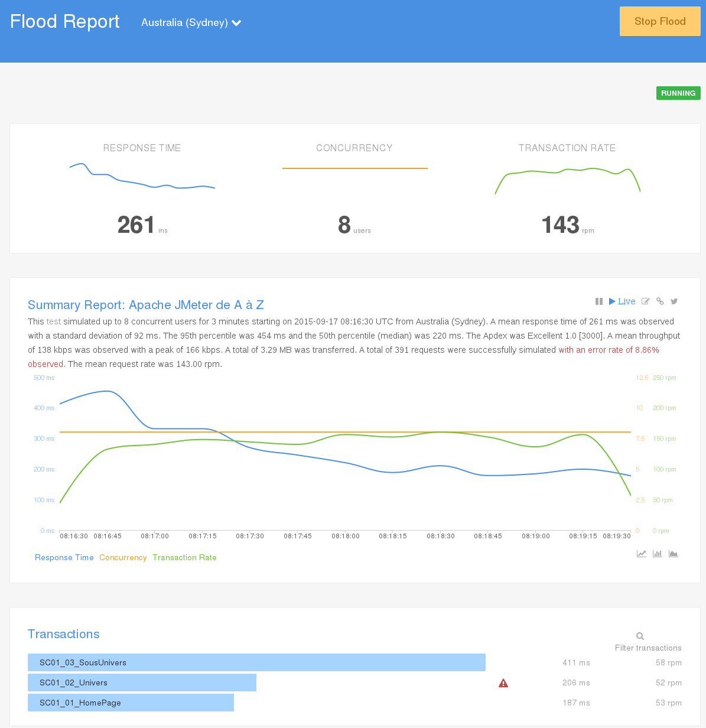The image size is (706, 728).
Task: Copy report link via chain icon
Action: (x=660, y=301)
